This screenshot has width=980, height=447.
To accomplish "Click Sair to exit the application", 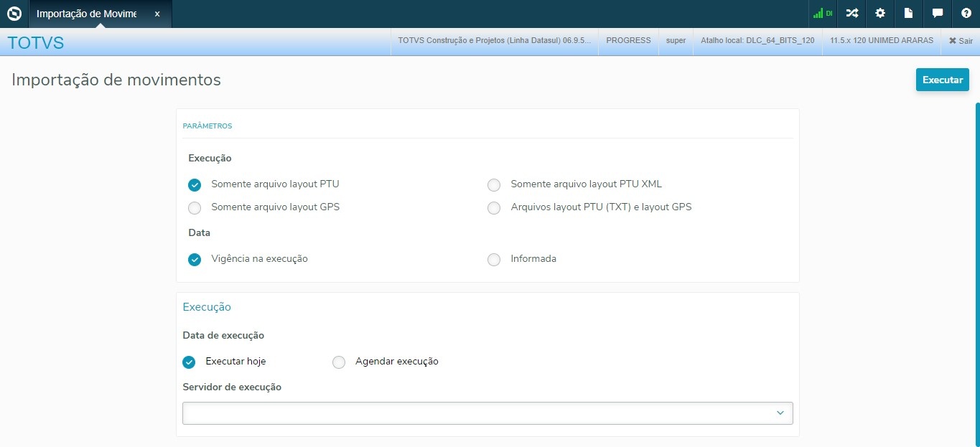I will [961, 41].
